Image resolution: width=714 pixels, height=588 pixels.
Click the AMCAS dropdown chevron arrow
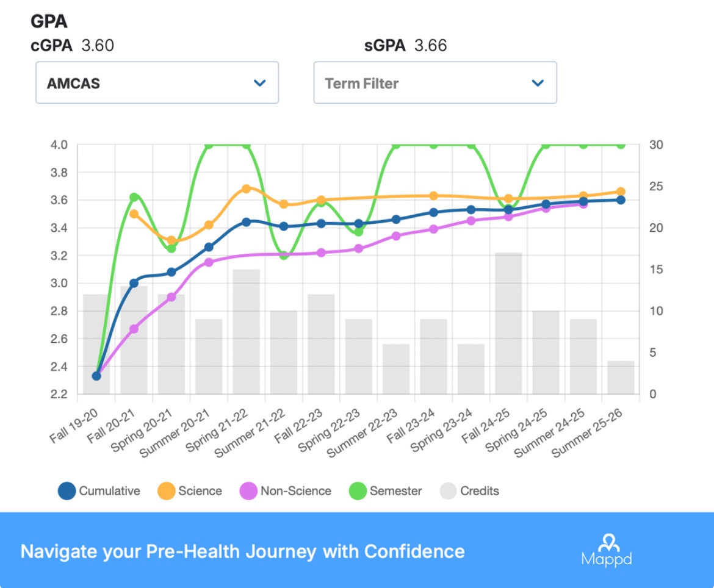pyautogui.click(x=260, y=83)
